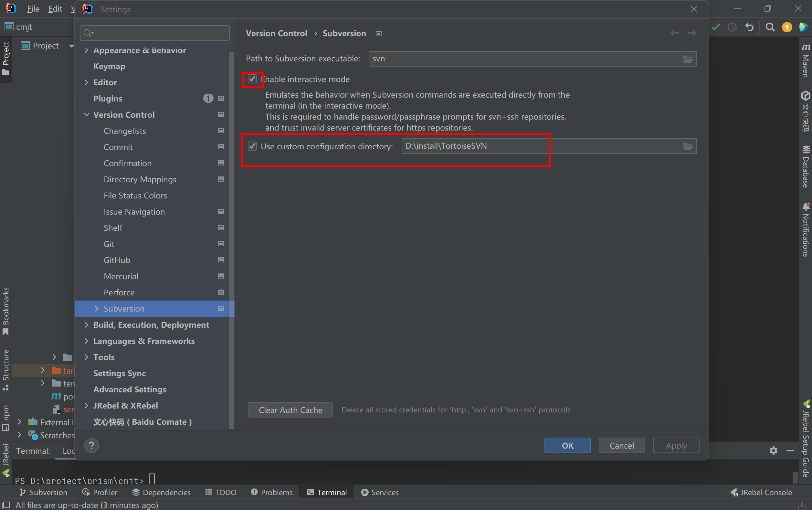Screen dimensions: 812x510
Task: Toggle Enable interactive mode checkbox
Action: (252, 79)
